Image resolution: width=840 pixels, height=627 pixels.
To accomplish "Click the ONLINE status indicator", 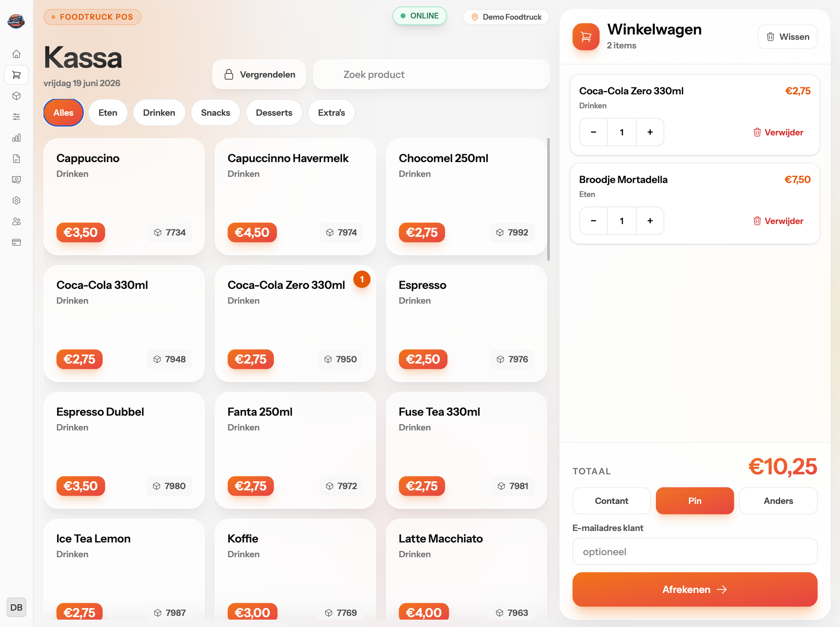I will tap(420, 16).
